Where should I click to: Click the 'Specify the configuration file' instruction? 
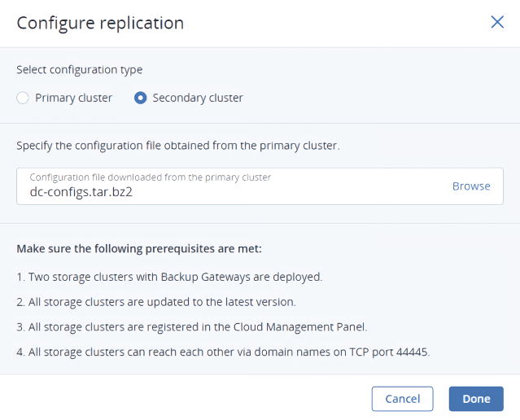point(177,146)
